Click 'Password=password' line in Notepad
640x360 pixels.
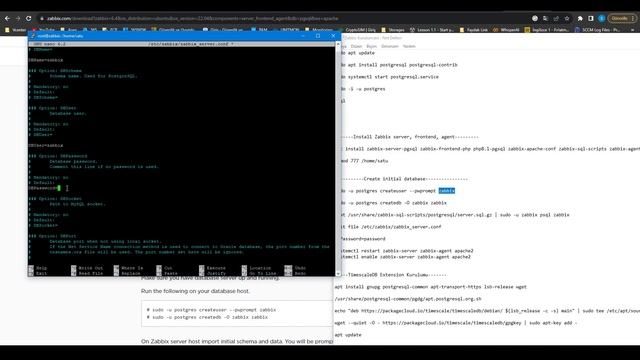coord(363,238)
